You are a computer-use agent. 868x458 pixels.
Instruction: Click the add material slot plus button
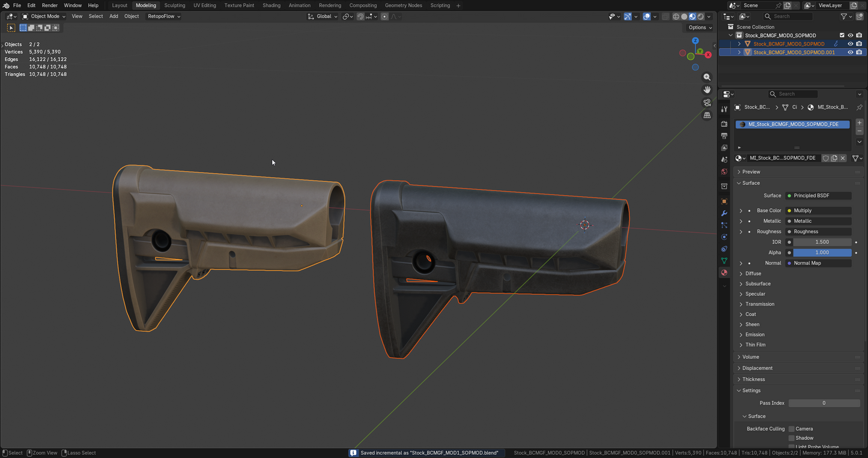pos(859,123)
